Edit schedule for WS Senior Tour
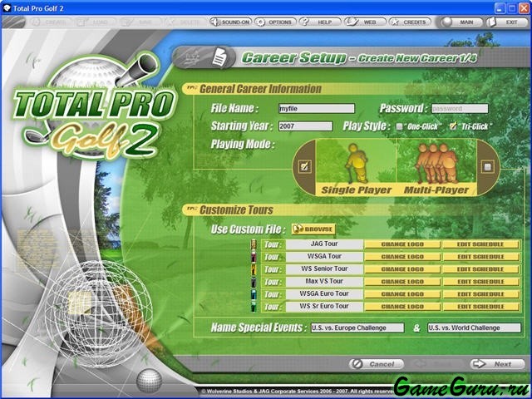The image size is (532, 399). pyautogui.click(x=480, y=269)
